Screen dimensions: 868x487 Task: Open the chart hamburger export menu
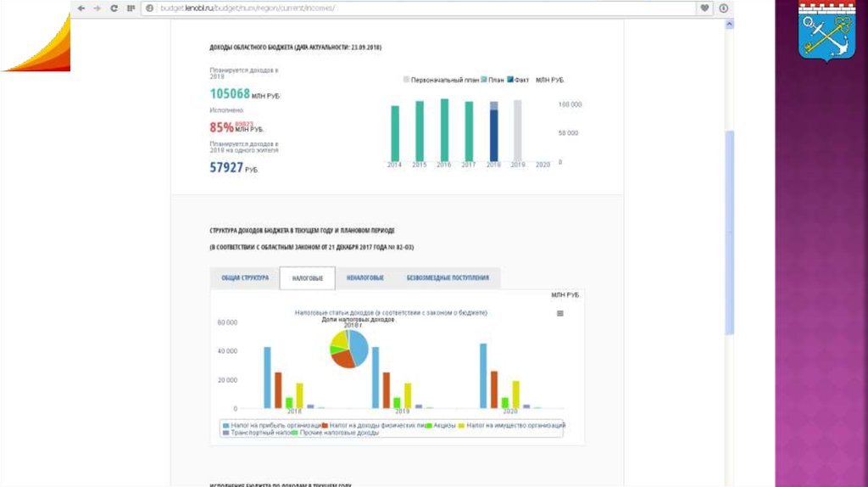[559, 313]
